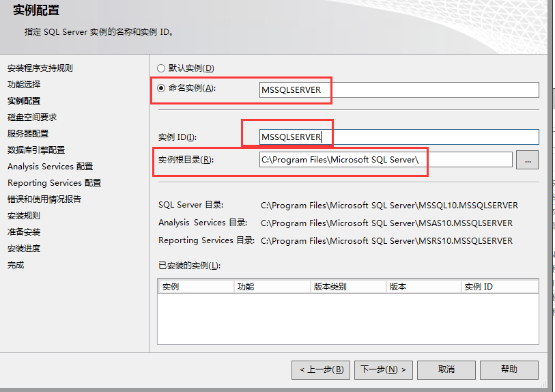Click the 取消 button

pos(446,369)
